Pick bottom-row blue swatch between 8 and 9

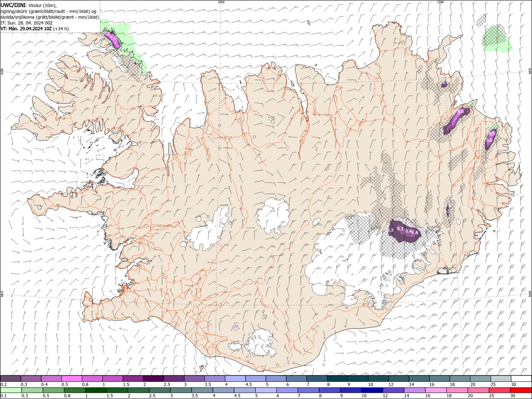coord(329,390)
